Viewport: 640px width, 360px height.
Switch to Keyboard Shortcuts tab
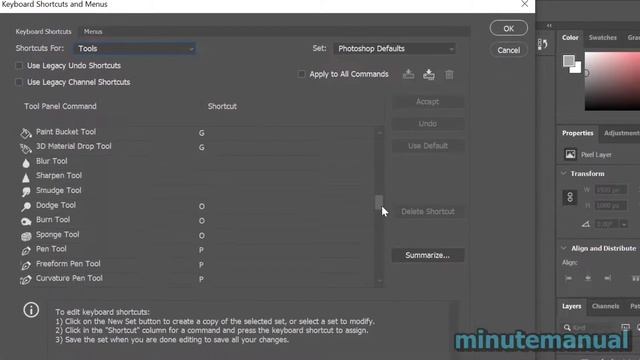coord(43,31)
